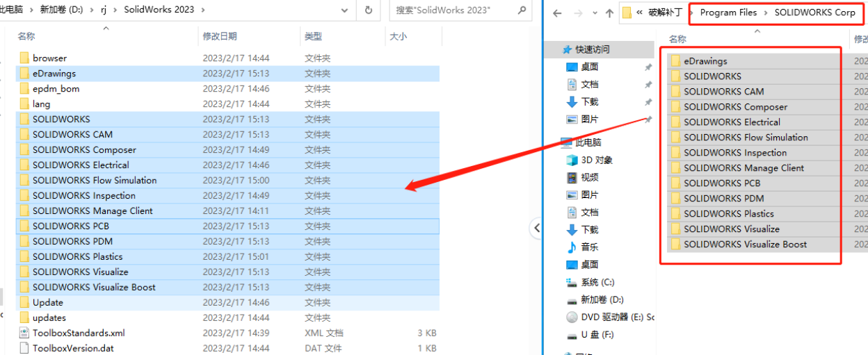Screen dimensions: 868x355
Task: Click SolidWorks 2023 breadcrumb
Action: coord(159,10)
